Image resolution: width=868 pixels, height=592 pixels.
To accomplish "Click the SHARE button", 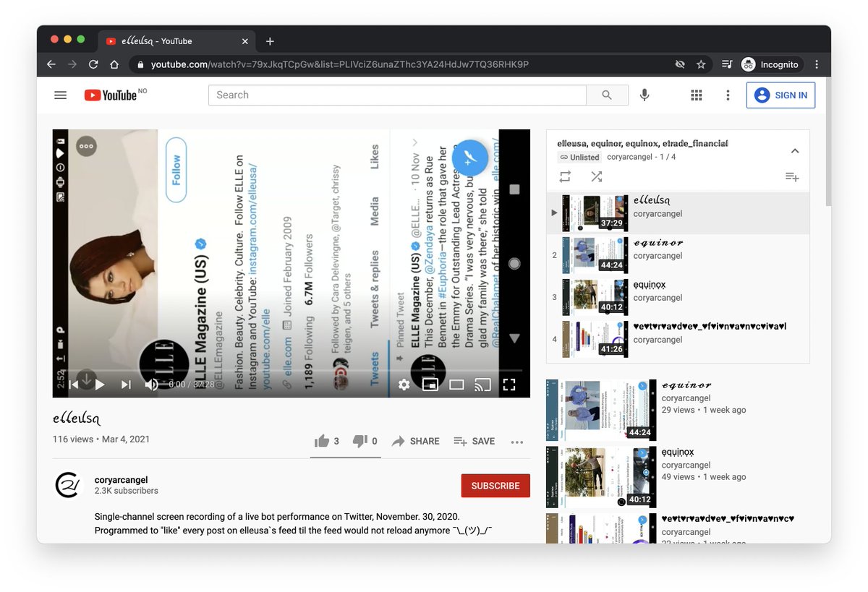I will click(415, 441).
